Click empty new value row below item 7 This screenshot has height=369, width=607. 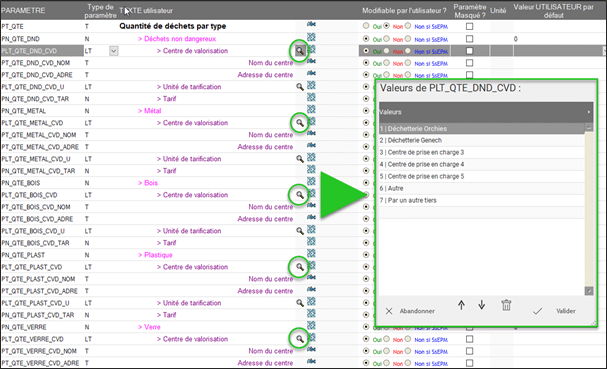click(x=482, y=212)
